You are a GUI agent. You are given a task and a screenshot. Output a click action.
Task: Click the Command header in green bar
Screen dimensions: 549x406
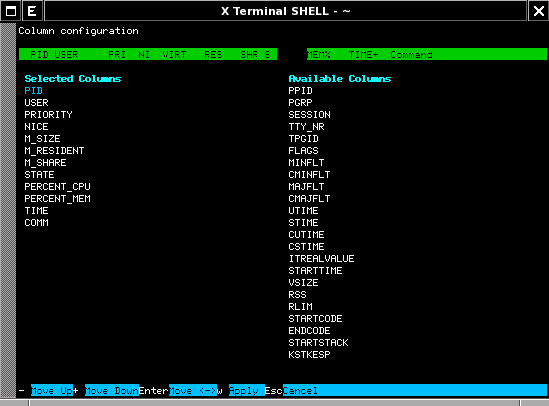point(411,55)
